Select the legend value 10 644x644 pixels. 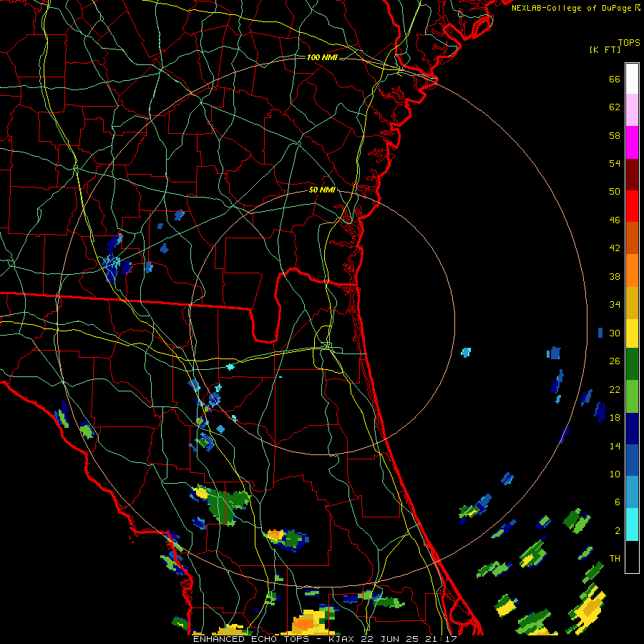click(615, 474)
